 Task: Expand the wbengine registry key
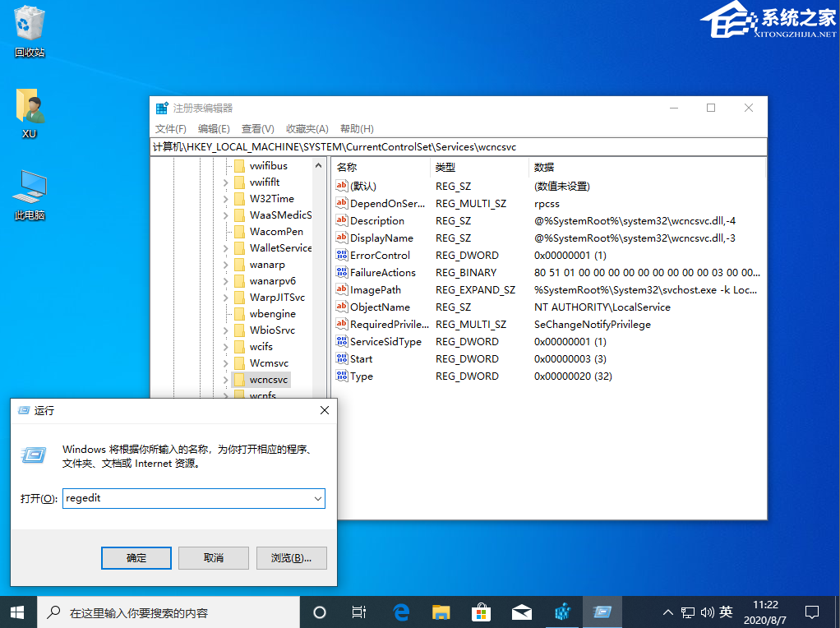pos(226,314)
